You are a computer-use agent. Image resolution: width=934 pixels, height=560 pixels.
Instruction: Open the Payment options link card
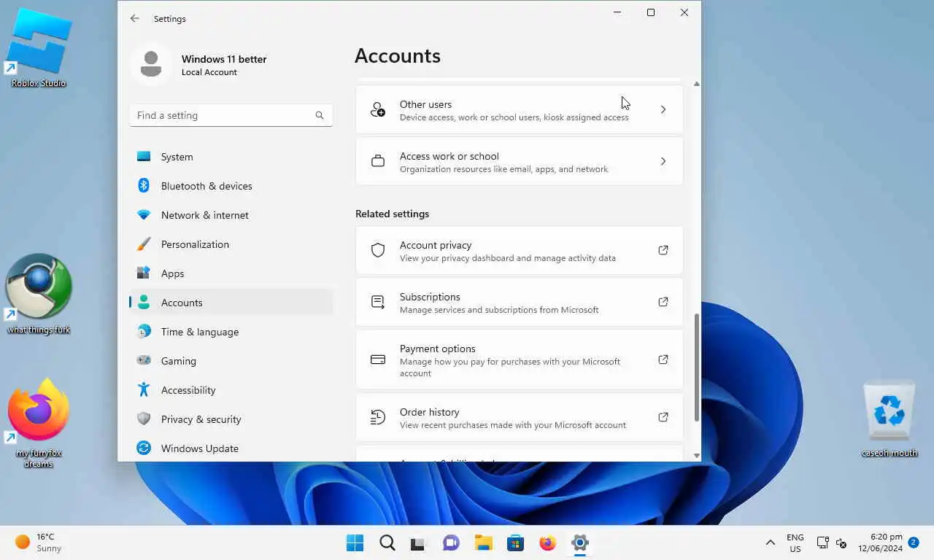pos(520,359)
